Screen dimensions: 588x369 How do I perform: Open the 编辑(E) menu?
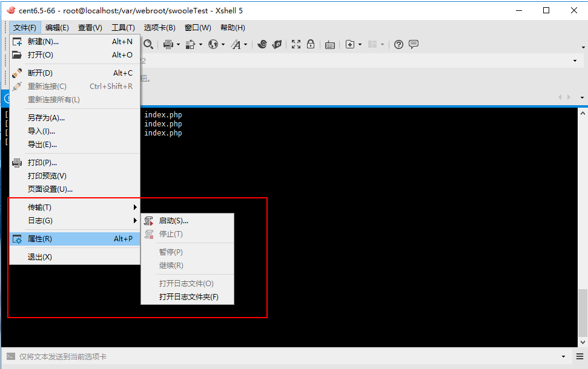[x=57, y=28]
